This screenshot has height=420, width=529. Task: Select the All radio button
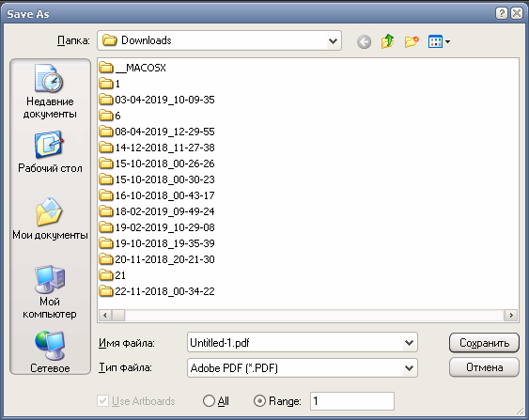pos(209,401)
